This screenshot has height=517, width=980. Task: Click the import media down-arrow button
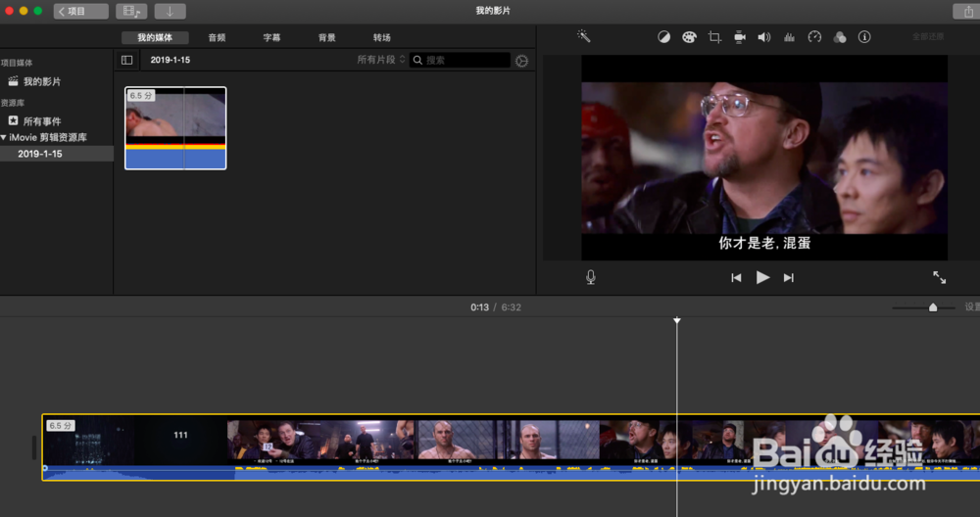click(170, 11)
